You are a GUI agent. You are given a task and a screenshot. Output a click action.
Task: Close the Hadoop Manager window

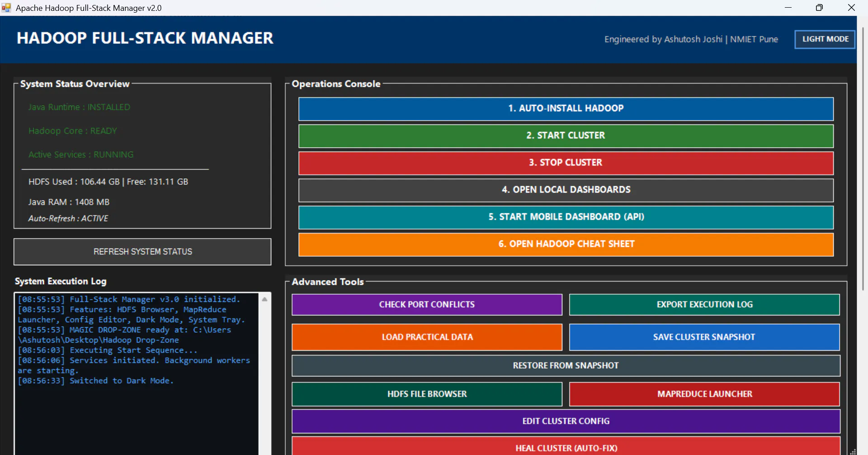[x=851, y=8]
